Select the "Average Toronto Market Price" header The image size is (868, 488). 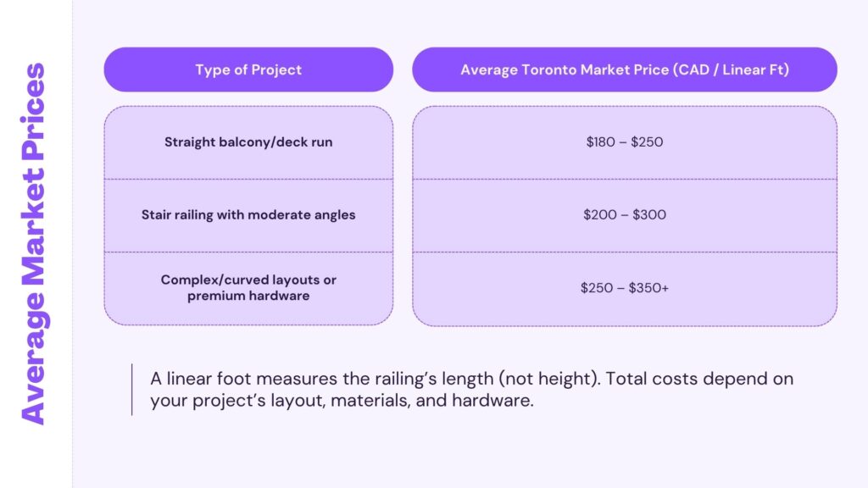click(x=624, y=69)
